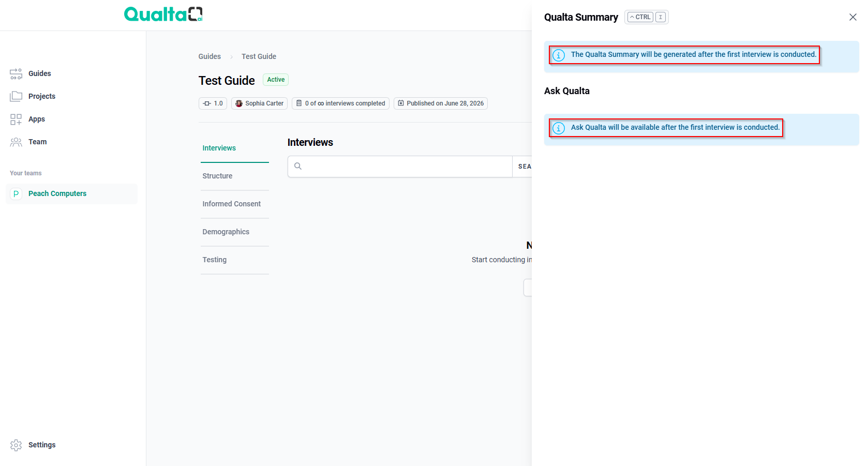This screenshot has height=466, width=868.
Task: Select the Testing tab
Action: tap(235, 260)
